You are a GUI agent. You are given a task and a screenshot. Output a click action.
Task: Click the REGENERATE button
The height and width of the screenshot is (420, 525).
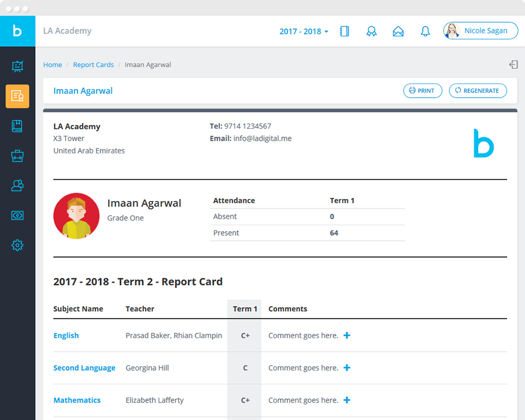(478, 91)
